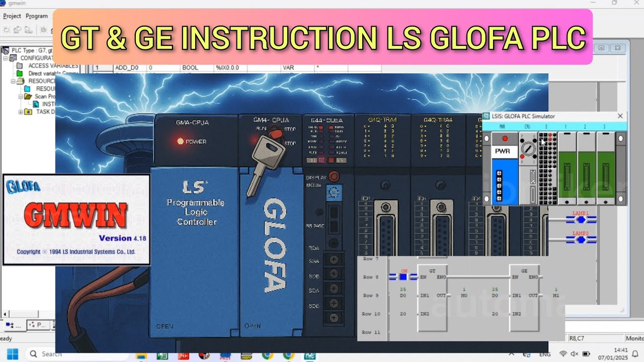Open the volume tray icon

(575, 354)
